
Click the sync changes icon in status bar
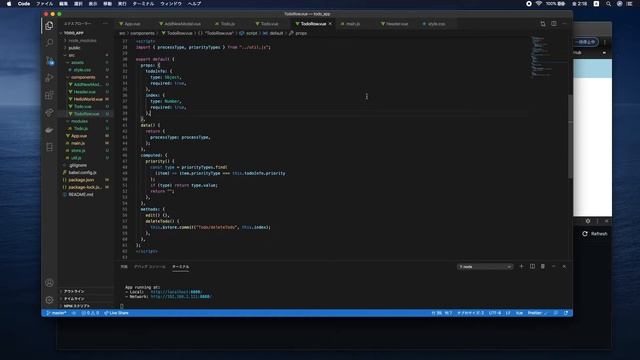point(74,313)
